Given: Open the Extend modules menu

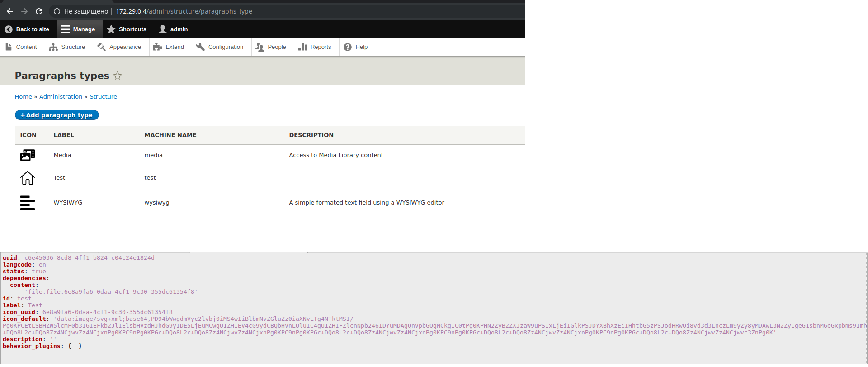Looking at the screenshot, I should click(169, 47).
